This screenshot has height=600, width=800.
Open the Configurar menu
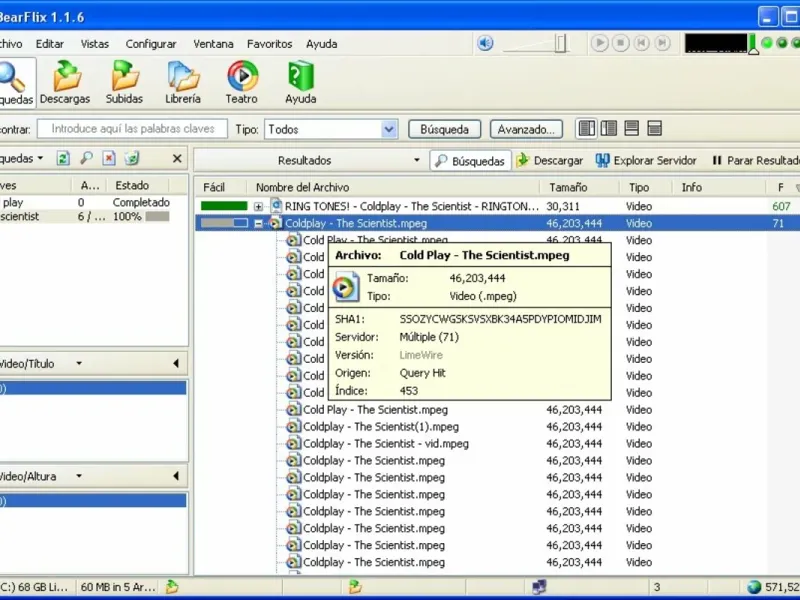pyautogui.click(x=151, y=44)
